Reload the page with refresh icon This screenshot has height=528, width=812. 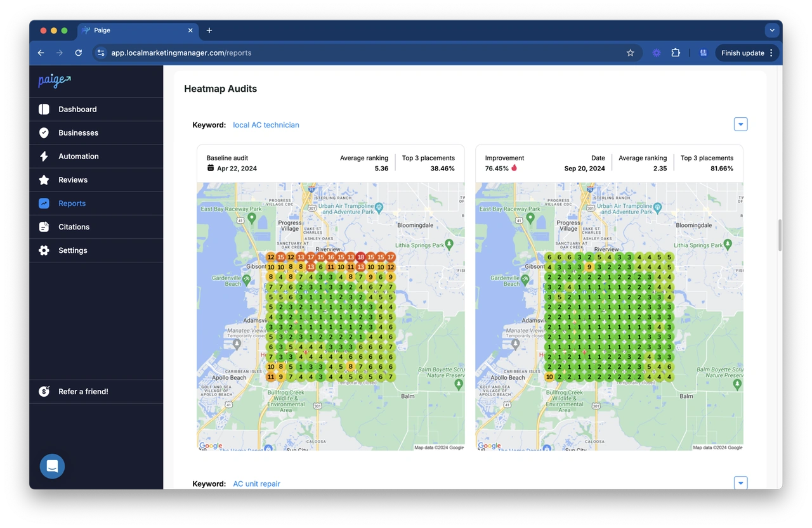tap(79, 53)
